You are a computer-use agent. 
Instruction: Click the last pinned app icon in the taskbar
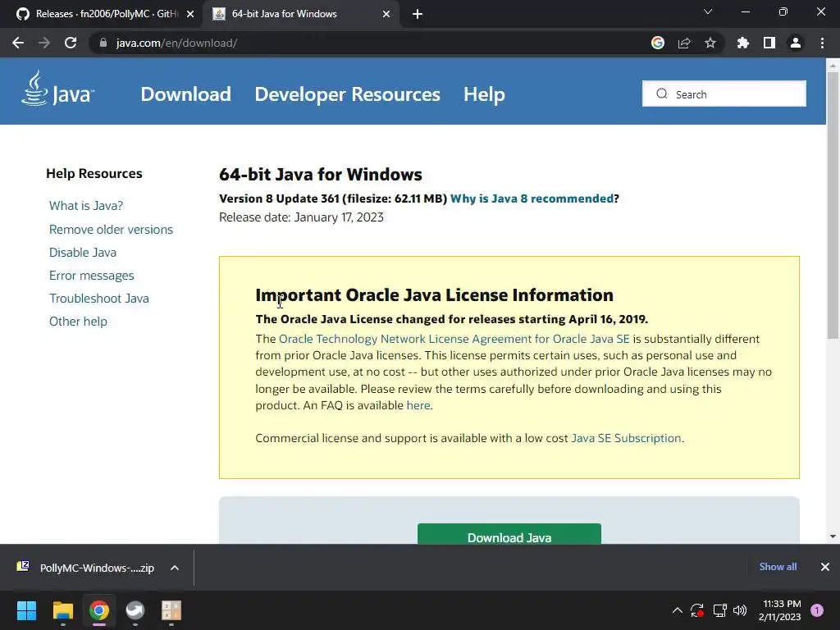click(171, 610)
